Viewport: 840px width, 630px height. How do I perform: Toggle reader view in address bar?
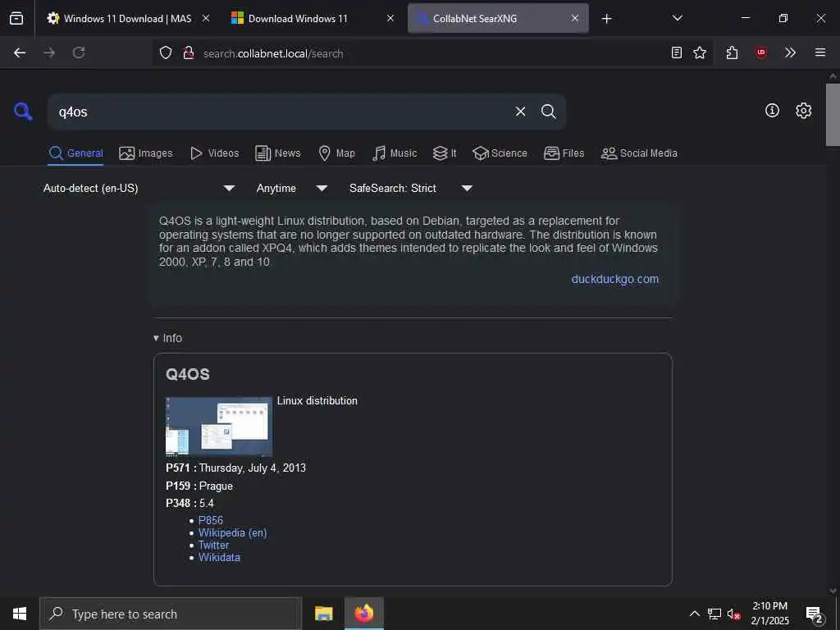(x=677, y=52)
